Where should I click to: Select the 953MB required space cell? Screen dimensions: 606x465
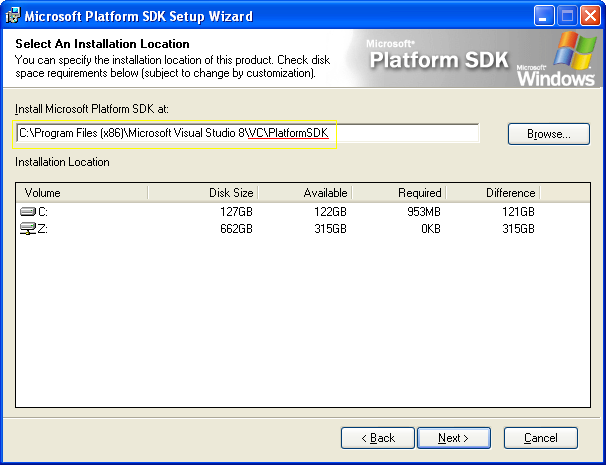(x=420, y=212)
